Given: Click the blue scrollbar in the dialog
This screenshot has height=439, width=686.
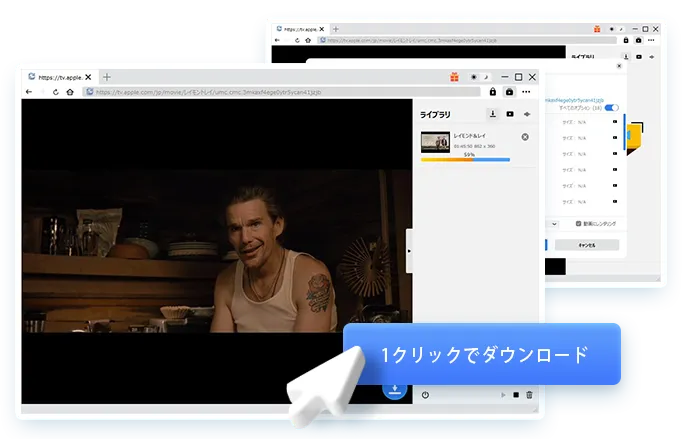Looking at the screenshot, I should [624, 131].
